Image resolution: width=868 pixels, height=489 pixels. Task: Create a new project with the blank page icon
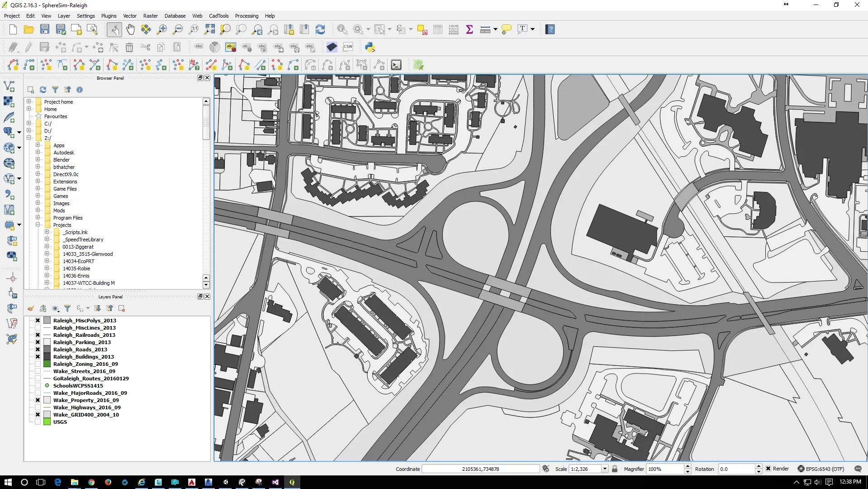tap(13, 29)
